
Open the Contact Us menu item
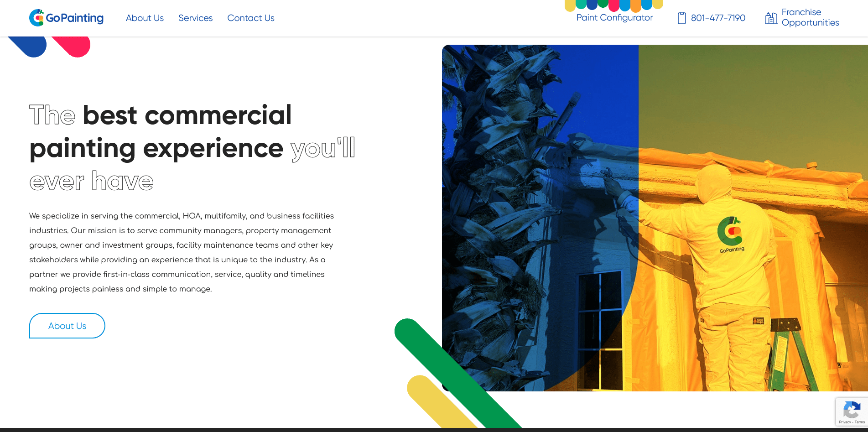click(x=251, y=18)
